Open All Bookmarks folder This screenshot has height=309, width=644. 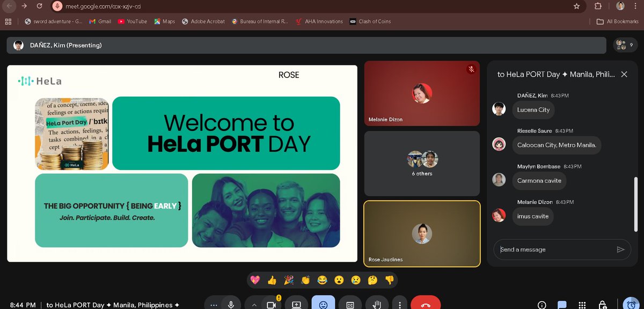click(618, 21)
